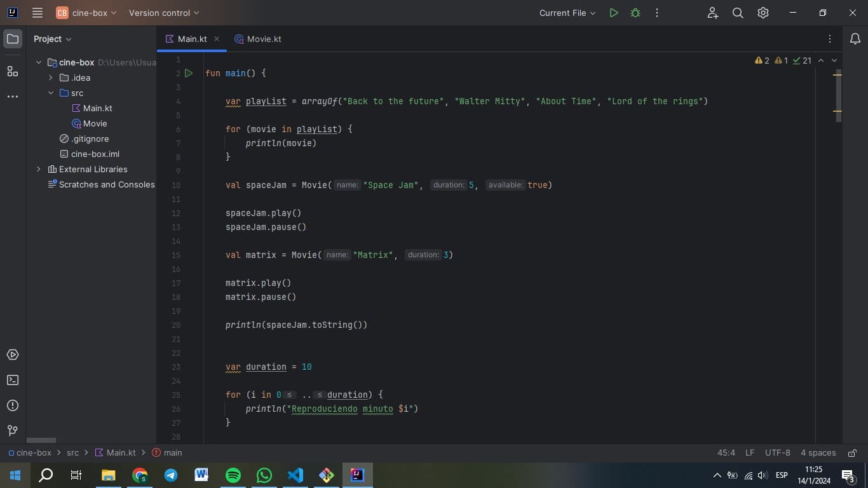Start the Debug bug icon
The image size is (868, 488).
point(635,13)
